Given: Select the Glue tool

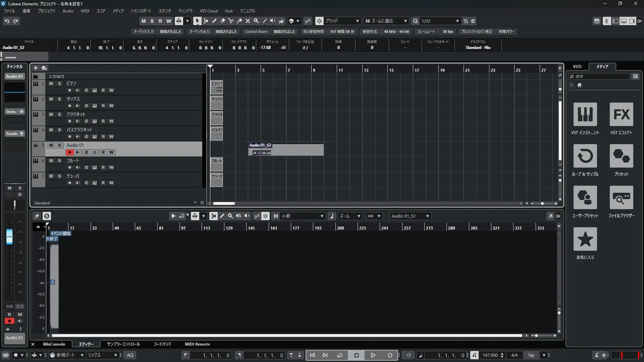Looking at the screenshot, I should pos(239,21).
